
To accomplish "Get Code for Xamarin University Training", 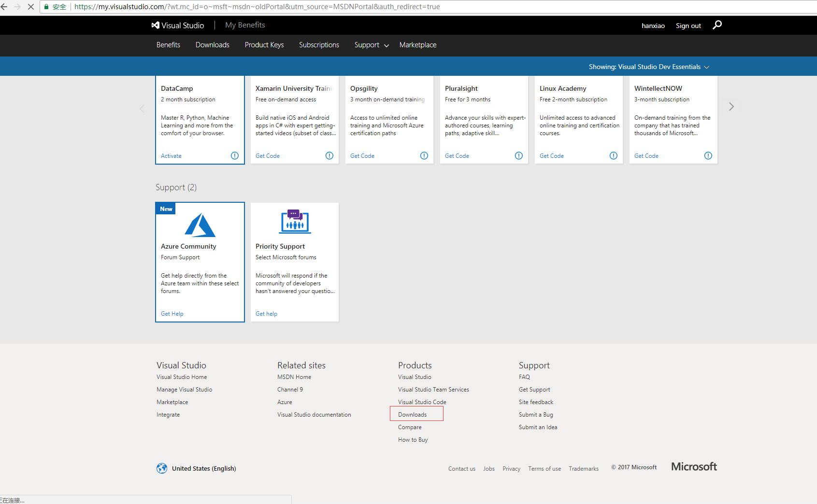I will pyautogui.click(x=268, y=156).
